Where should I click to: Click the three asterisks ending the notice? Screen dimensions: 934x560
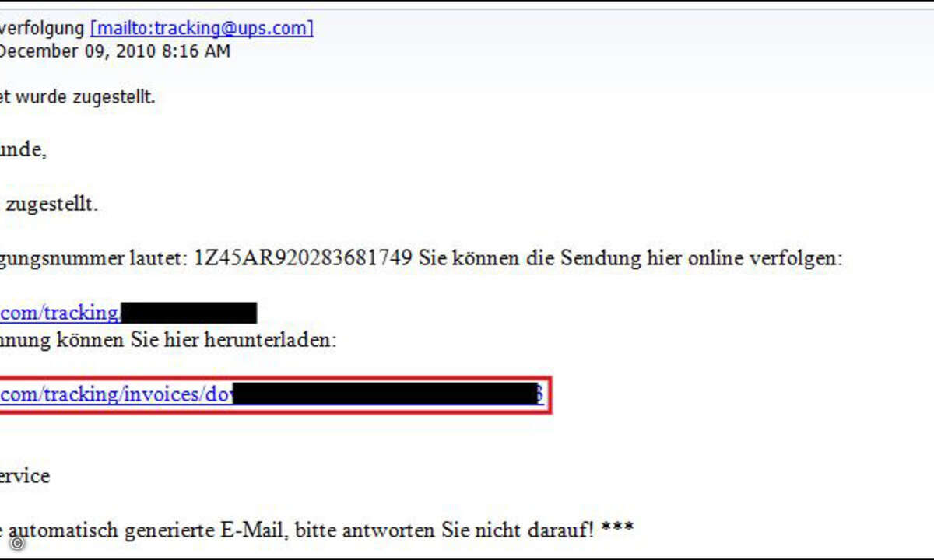point(617,530)
